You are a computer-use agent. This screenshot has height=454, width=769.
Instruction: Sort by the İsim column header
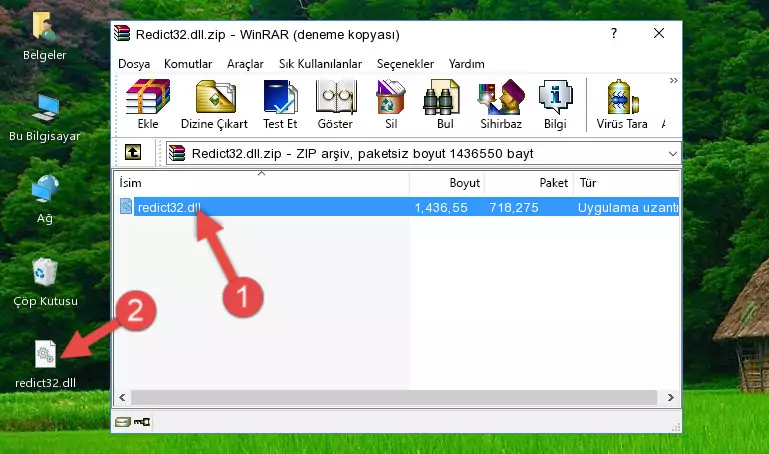(262, 183)
